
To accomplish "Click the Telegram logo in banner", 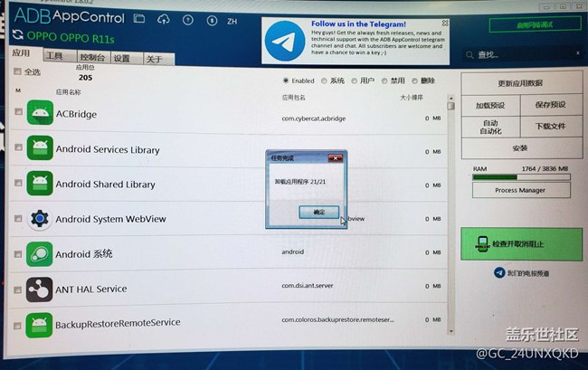I will tap(285, 40).
